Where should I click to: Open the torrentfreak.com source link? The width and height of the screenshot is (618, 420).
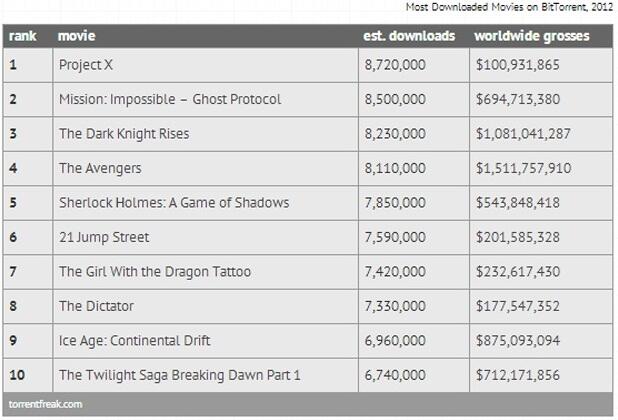(45, 404)
